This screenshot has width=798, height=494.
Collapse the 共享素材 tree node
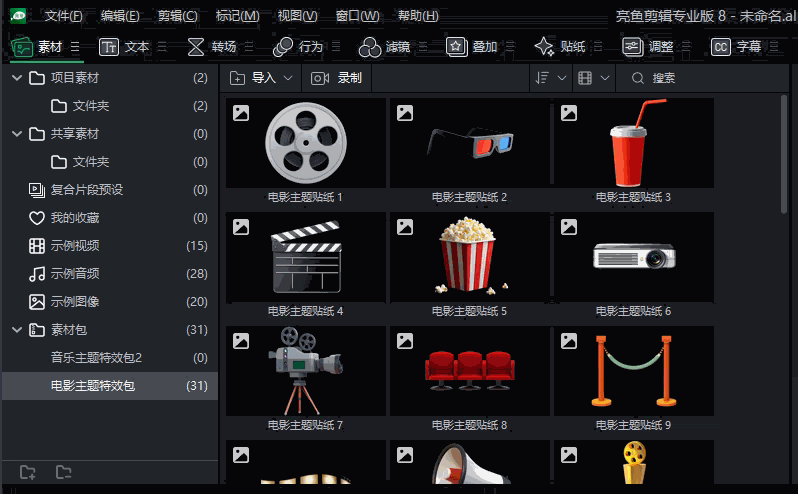pyautogui.click(x=17, y=134)
